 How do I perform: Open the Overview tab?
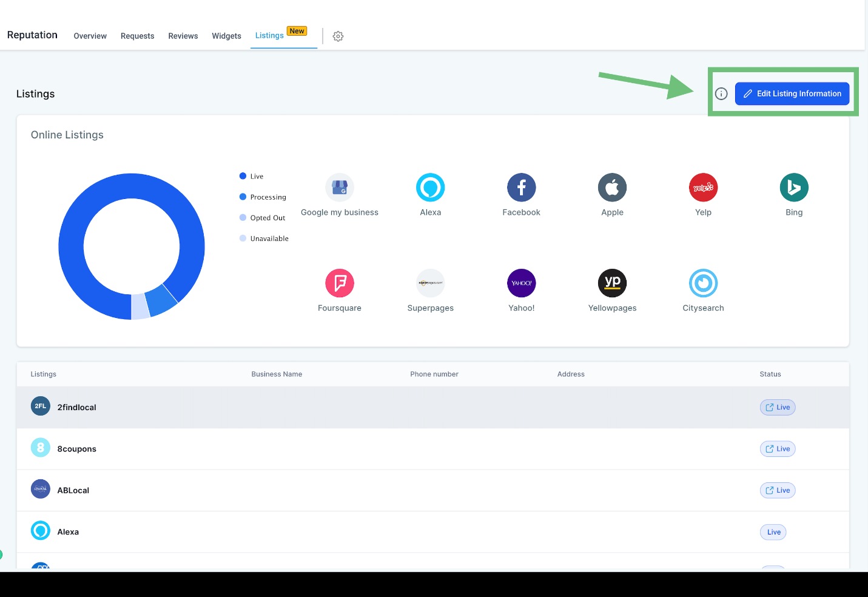point(90,36)
